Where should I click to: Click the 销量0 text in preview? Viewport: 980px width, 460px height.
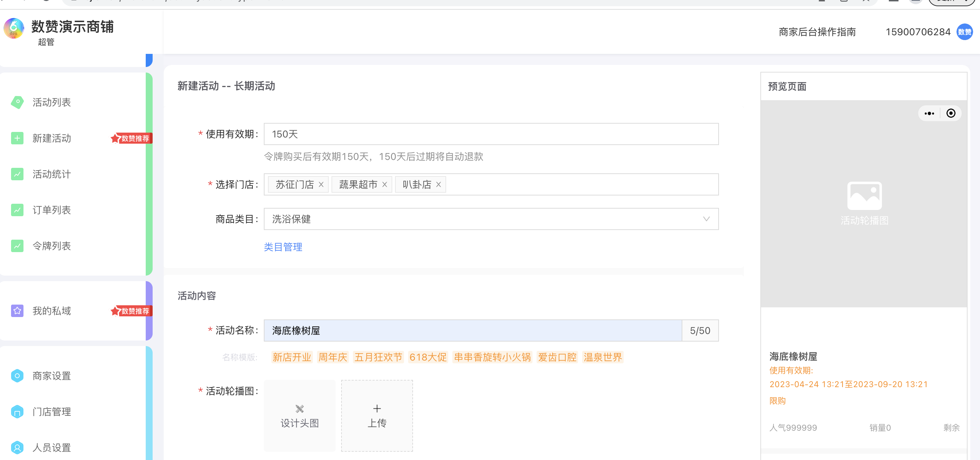[880, 428]
